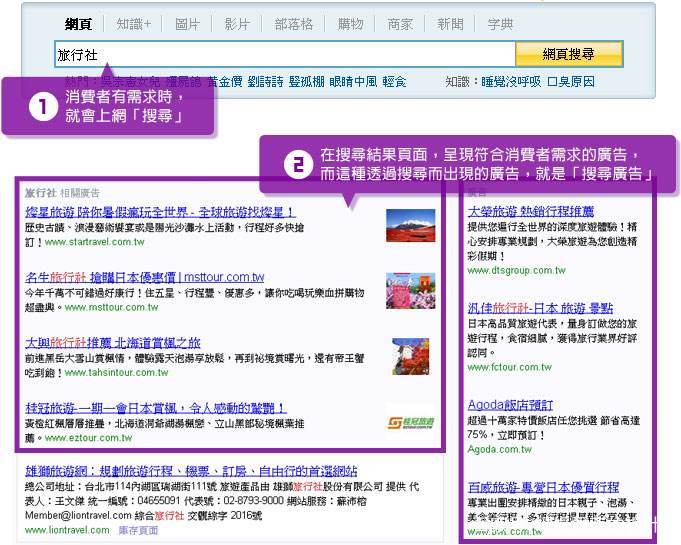Open the 百威旅遊-專營日本優質行程 ad
Screen dimensions: 681x545
point(543,487)
